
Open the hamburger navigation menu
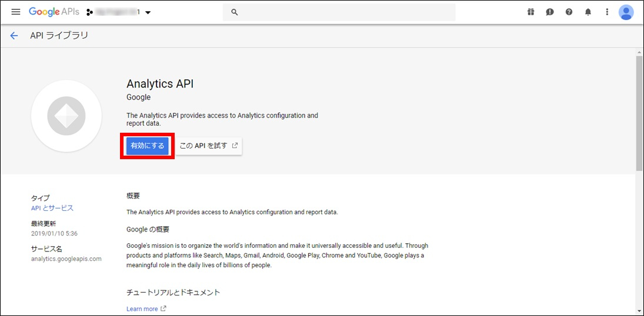tap(16, 12)
